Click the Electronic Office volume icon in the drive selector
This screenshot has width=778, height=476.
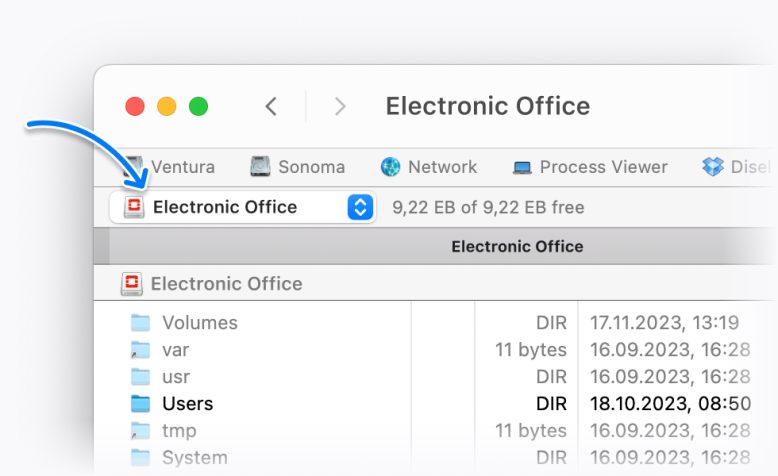[133, 207]
